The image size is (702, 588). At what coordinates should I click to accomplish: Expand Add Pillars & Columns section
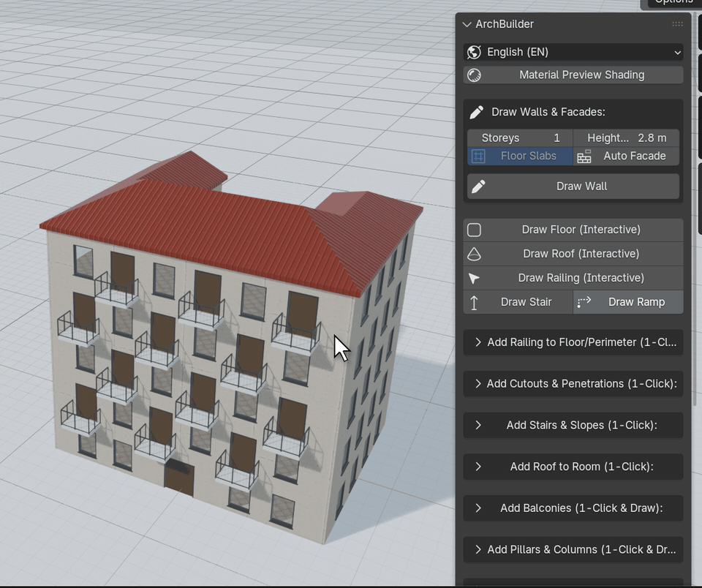coord(573,550)
